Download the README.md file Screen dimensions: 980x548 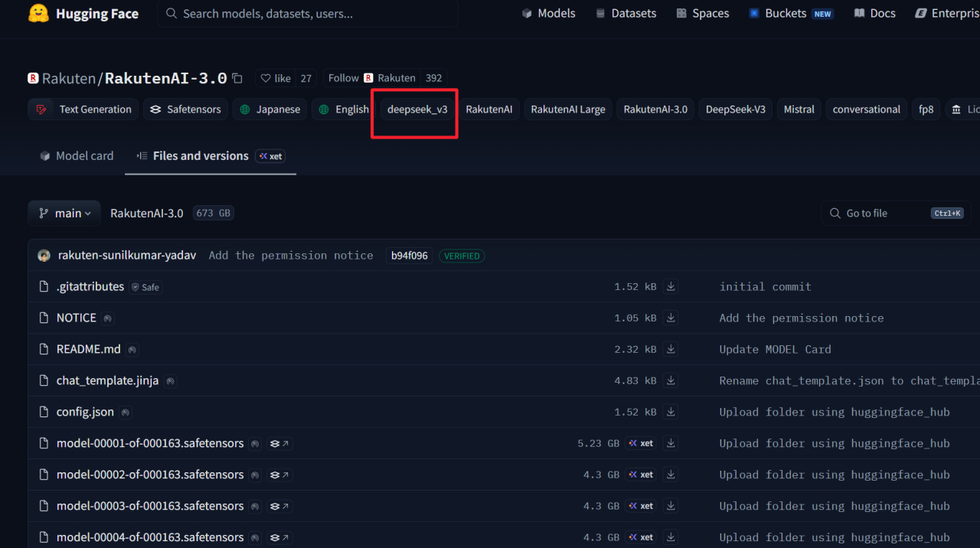tap(671, 350)
